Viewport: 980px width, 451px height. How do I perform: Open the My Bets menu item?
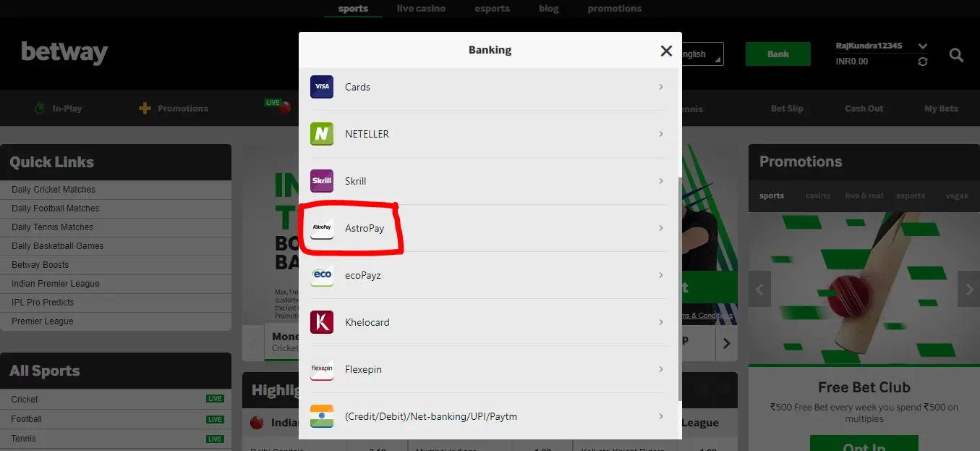click(x=941, y=109)
